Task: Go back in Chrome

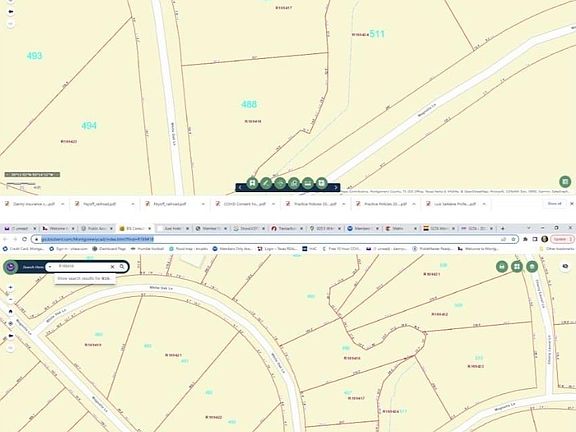Action: tap(5, 239)
